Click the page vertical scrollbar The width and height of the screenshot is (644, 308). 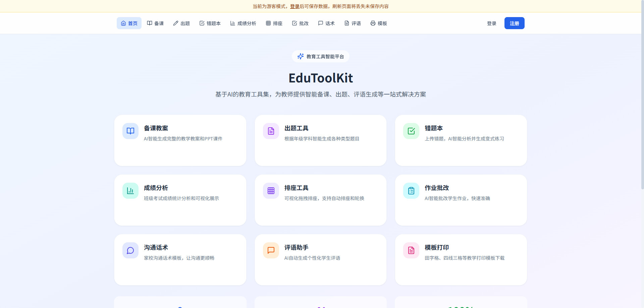(x=642, y=95)
